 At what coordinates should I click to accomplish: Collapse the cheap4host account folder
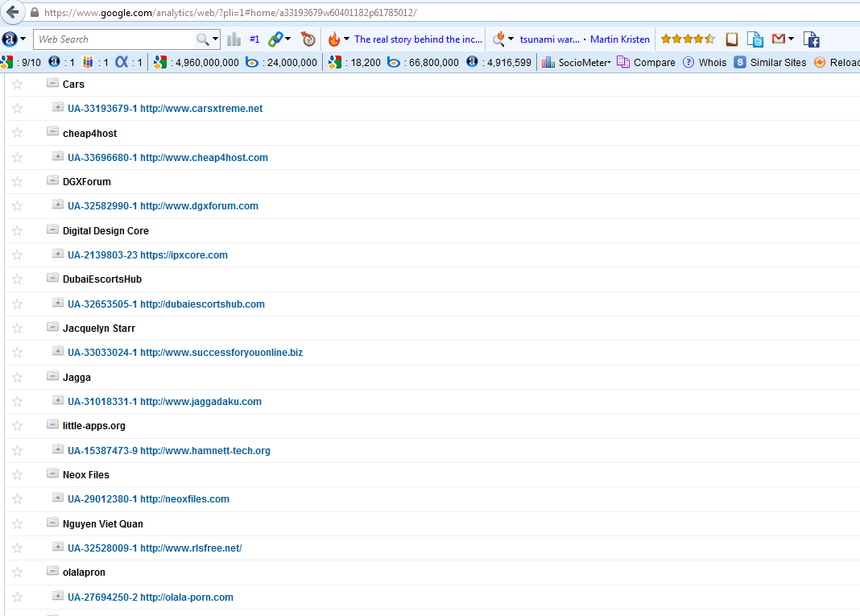coord(52,131)
